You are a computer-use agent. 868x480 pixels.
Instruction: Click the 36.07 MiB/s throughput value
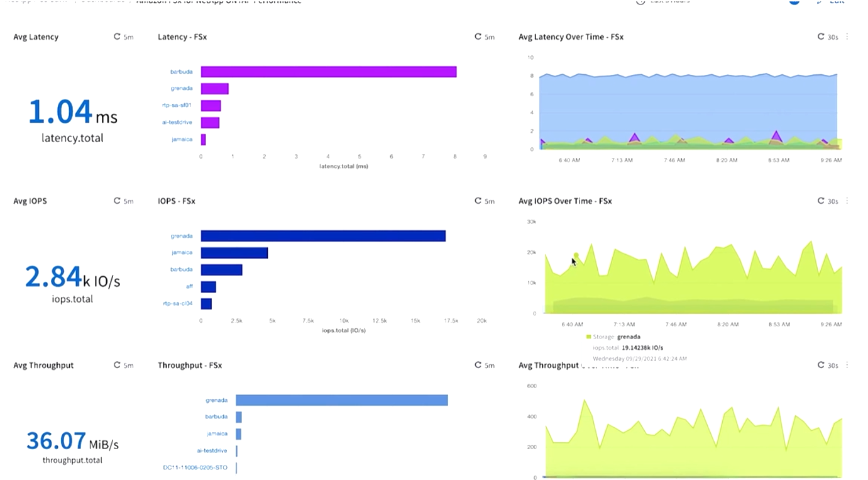click(x=72, y=442)
